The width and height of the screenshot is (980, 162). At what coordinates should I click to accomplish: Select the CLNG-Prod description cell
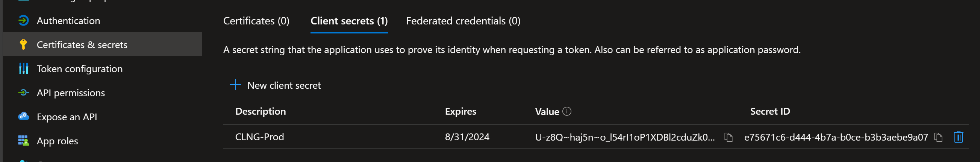point(259,137)
